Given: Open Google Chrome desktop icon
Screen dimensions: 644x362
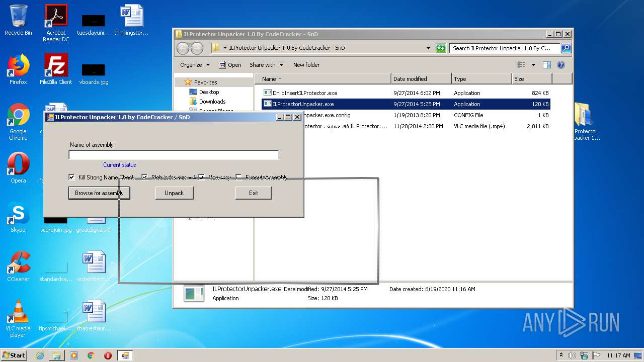Looking at the screenshot, I should pos(18,122).
